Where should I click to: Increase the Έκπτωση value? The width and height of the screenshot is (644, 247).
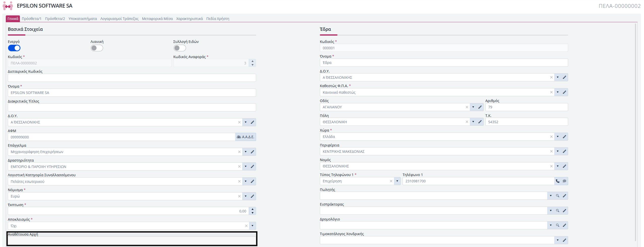(253, 209)
